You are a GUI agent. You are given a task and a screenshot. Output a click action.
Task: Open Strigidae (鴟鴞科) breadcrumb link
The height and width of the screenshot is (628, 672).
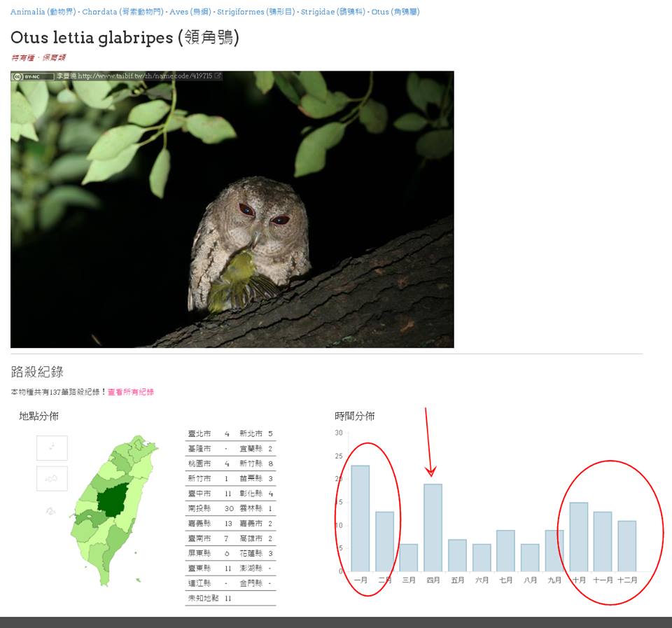[x=333, y=12]
